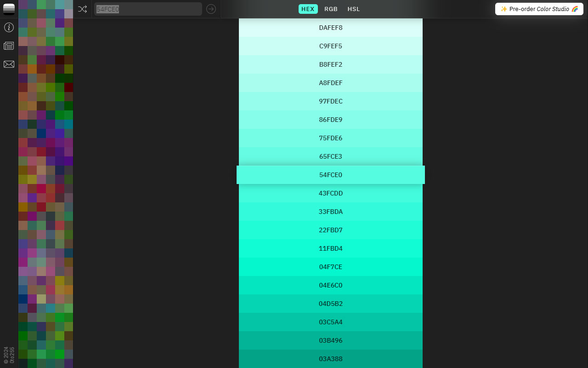588x368 pixels.
Task: Click the shuffle random color icon
Action: point(83,9)
